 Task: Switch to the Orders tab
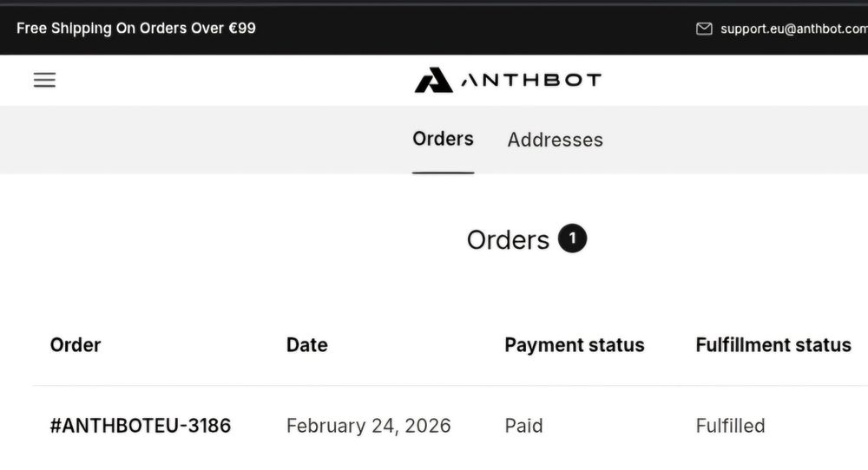coord(443,139)
